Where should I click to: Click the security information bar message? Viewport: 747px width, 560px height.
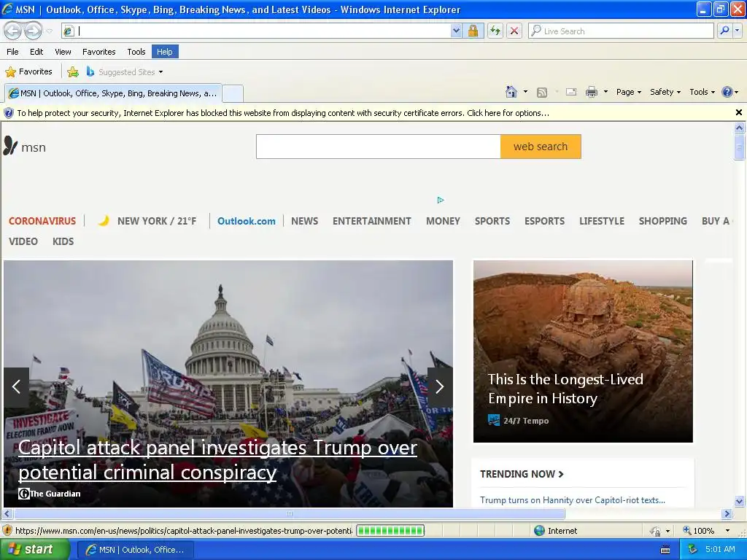click(283, 113)
